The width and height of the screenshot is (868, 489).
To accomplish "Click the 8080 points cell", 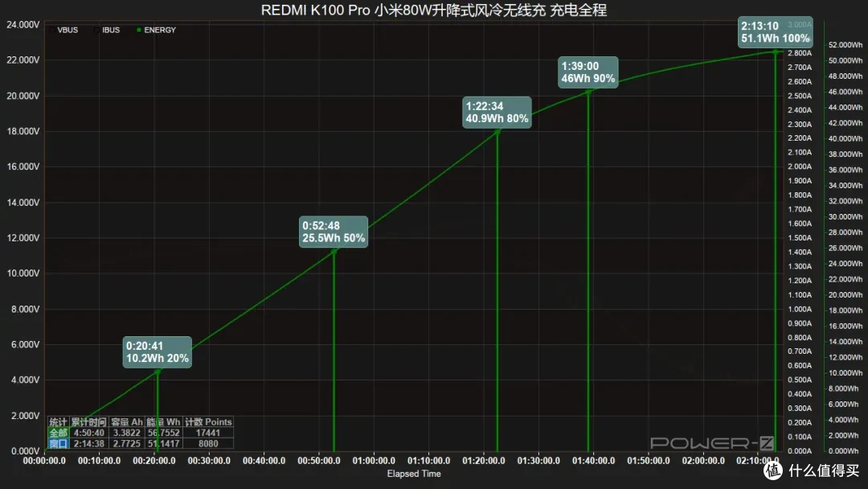I will click(x=208, y=444).
